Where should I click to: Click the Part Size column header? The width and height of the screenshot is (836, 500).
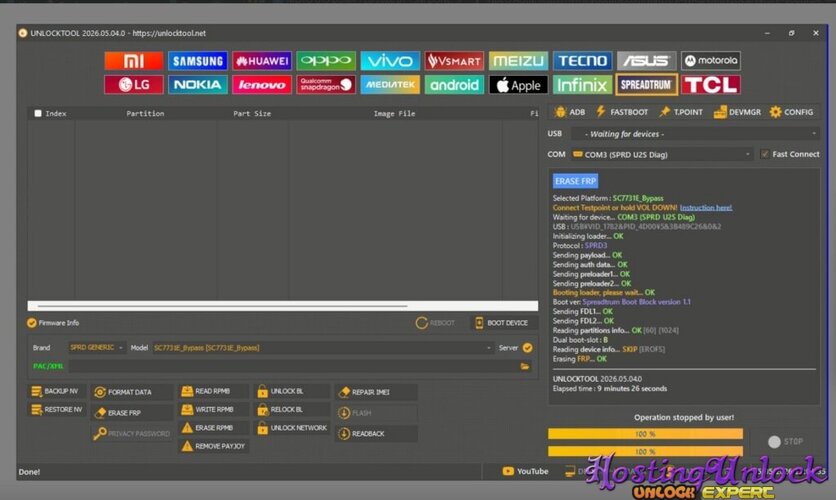(252, 114)
